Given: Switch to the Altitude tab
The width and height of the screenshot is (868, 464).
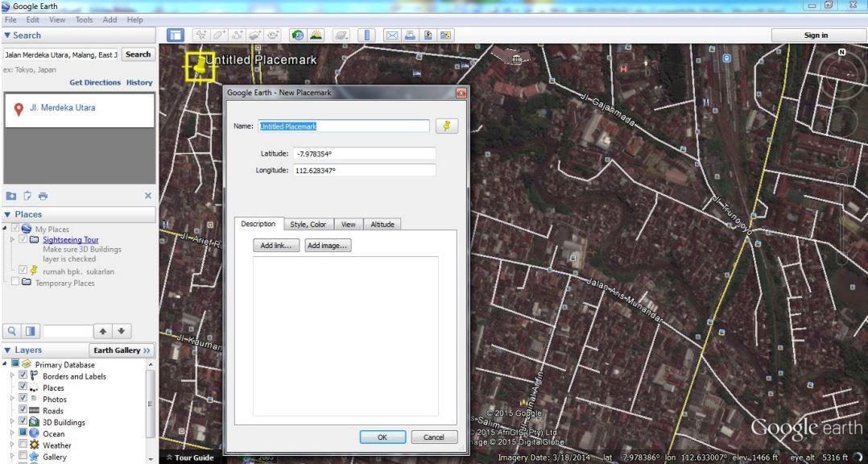Looking at the screenshot, I should click(x=382, y=224).
